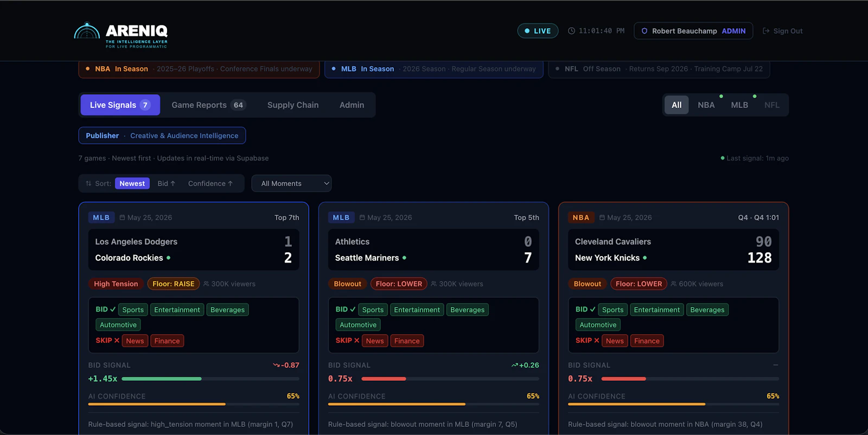The height and width of the screenshot is (435, 868).
Task: Click SKIP cross icon on Cavaliers card
Action: point(597,340)
